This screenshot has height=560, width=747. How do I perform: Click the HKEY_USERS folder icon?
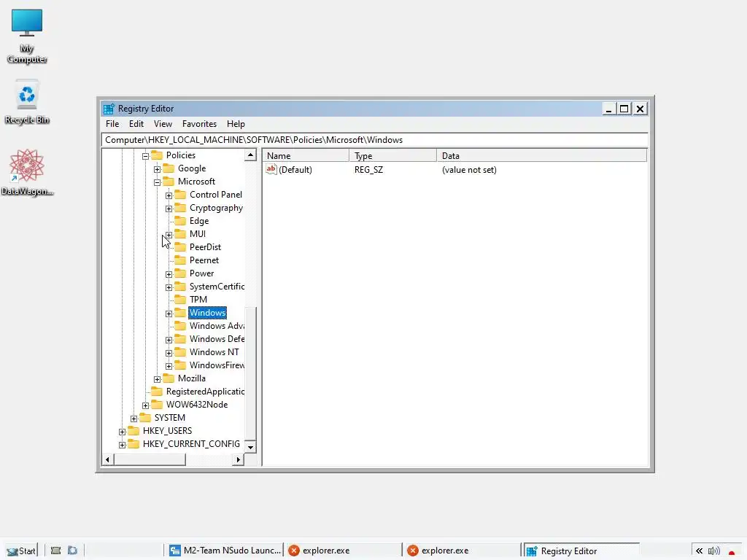(x=134, y=430)
